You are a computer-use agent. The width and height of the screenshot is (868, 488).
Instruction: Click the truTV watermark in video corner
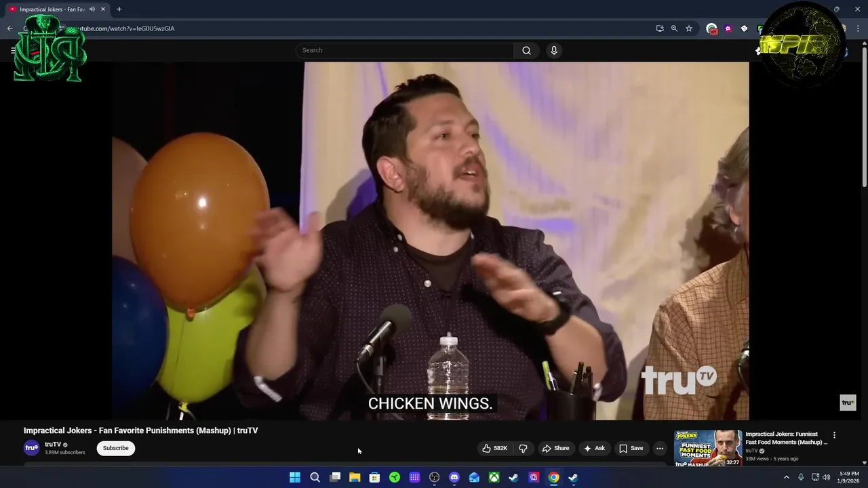(848, 403)
